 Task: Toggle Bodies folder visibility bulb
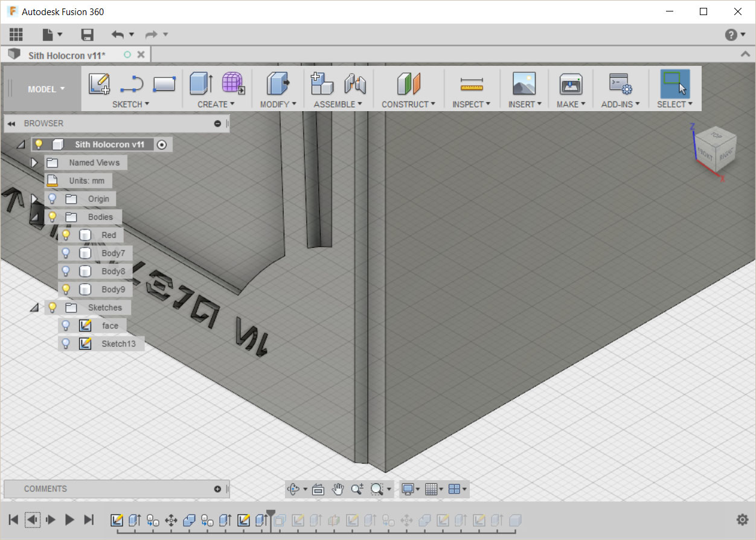[53, 217]
